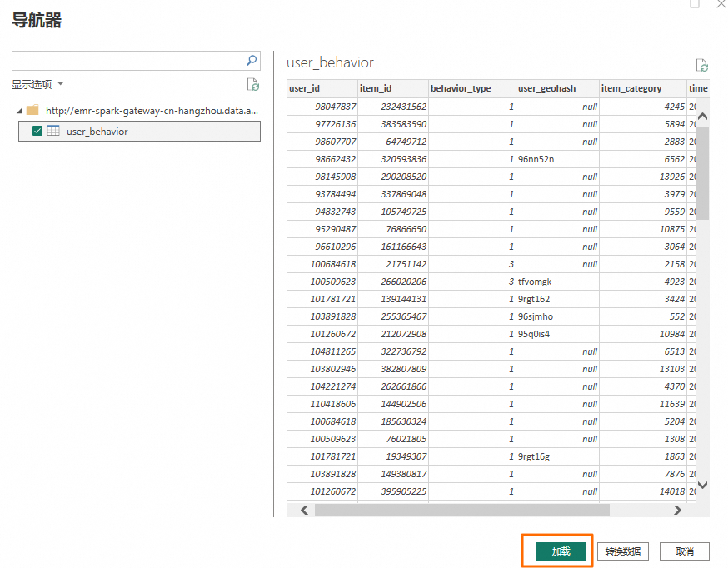Click the user_id cell 110418606
This screenshot has width=728, height=568.
tap(322, 404)
